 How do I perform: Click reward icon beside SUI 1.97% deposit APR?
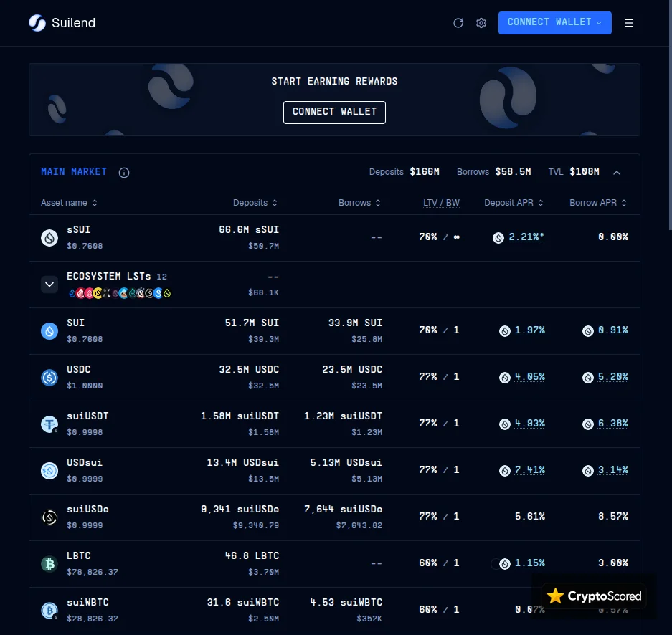point(505,331)
